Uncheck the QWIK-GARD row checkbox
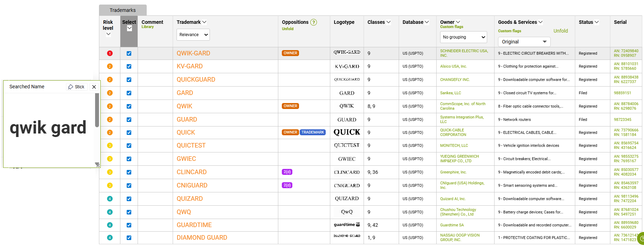The width and height of the screenshot is (644, 246). 129,53
